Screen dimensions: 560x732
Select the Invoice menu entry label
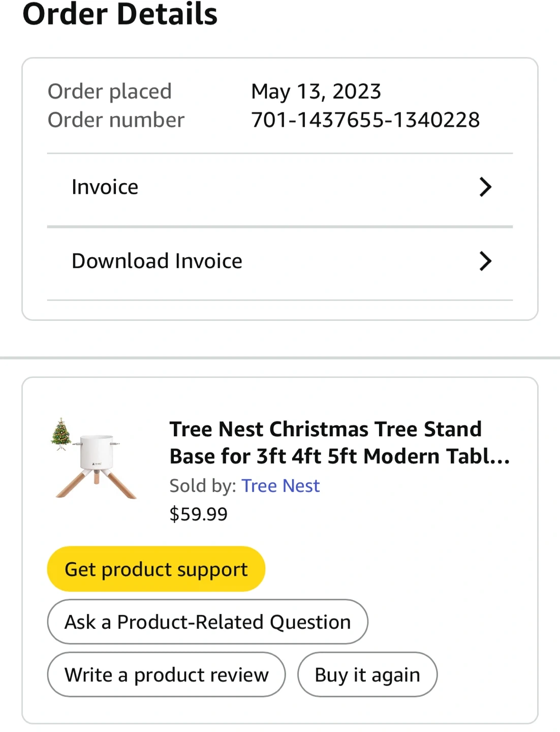point(105,187)
